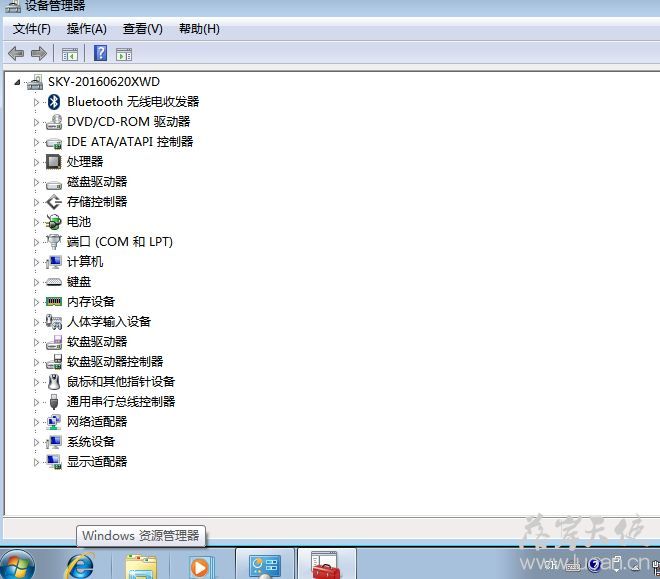Toggle the show/hide console tree toolbar icon
Image resolution: width=660 pixels, height=579 pixels.
click(69, 54)
